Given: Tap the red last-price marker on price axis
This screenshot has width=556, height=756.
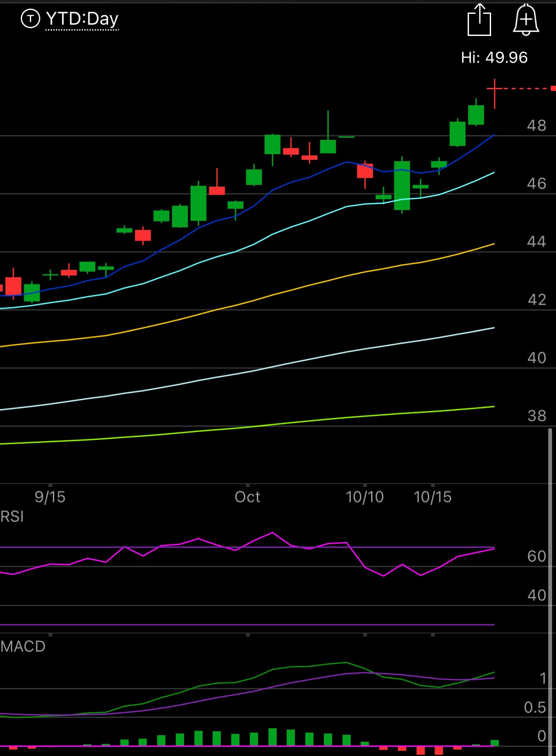Looking at the screenshot, I should coord(553,88).
